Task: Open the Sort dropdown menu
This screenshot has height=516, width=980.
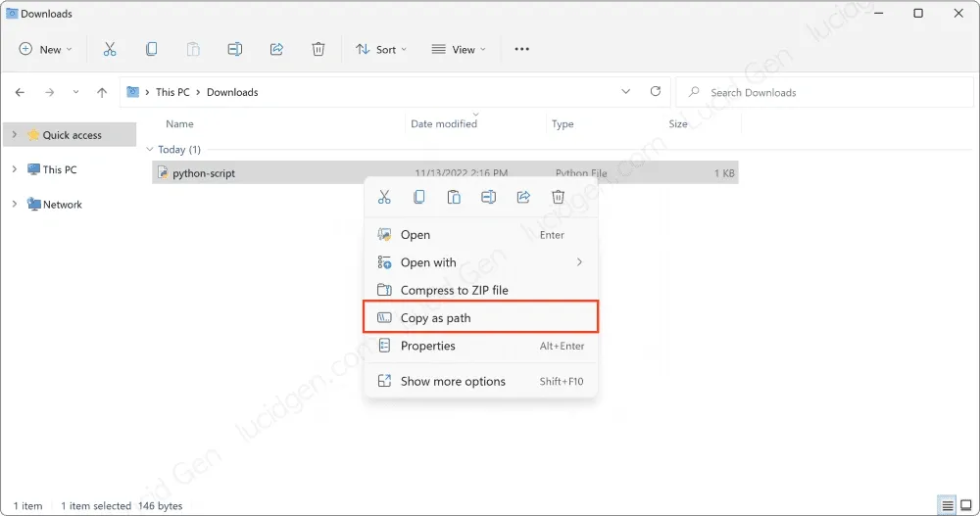Action: coord(380,49)
